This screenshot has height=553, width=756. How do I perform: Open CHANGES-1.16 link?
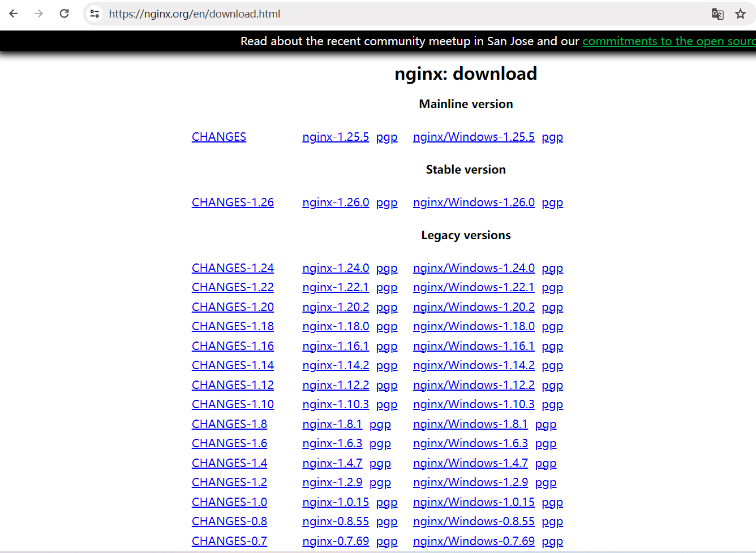coord(233,346)
